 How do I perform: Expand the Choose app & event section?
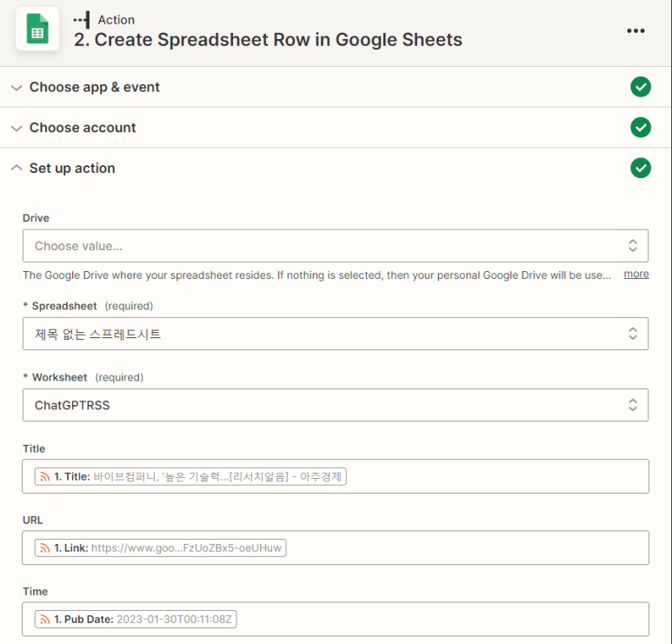click(17, 88)
